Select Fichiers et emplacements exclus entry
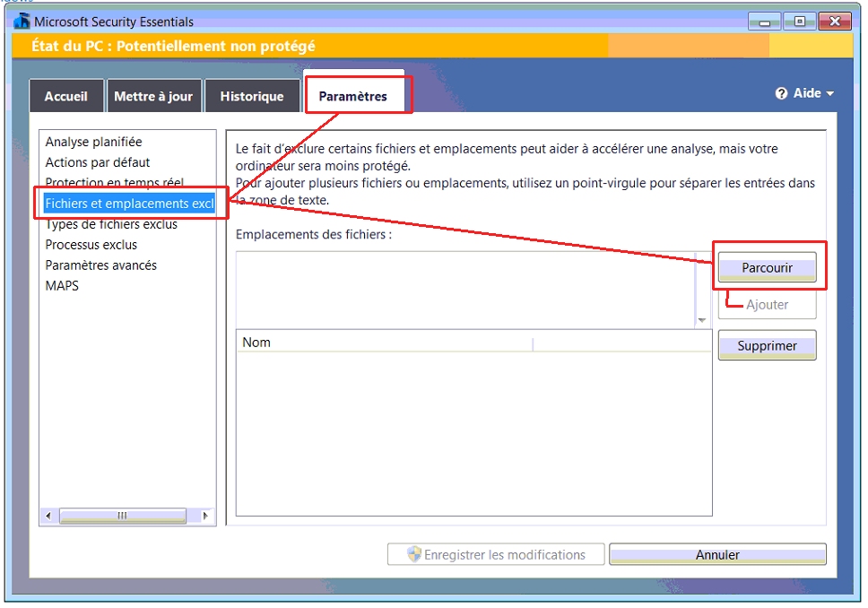 point(128,204)
